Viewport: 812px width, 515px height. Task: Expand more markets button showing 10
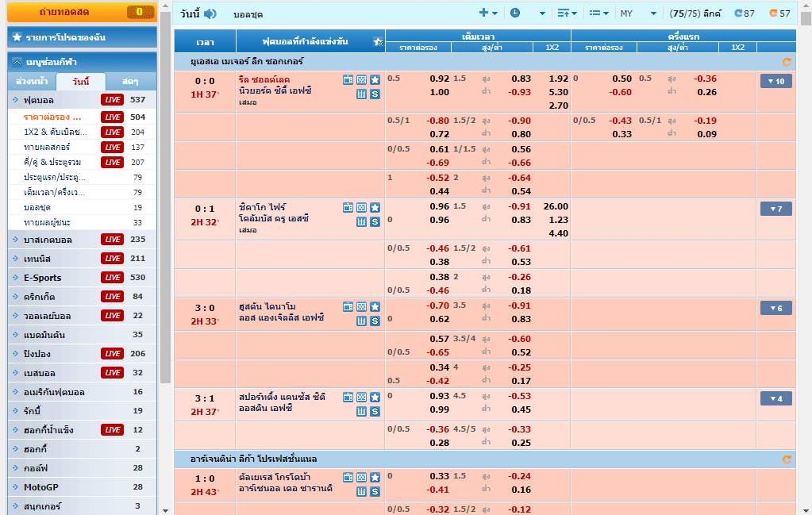tap(775, 81)
